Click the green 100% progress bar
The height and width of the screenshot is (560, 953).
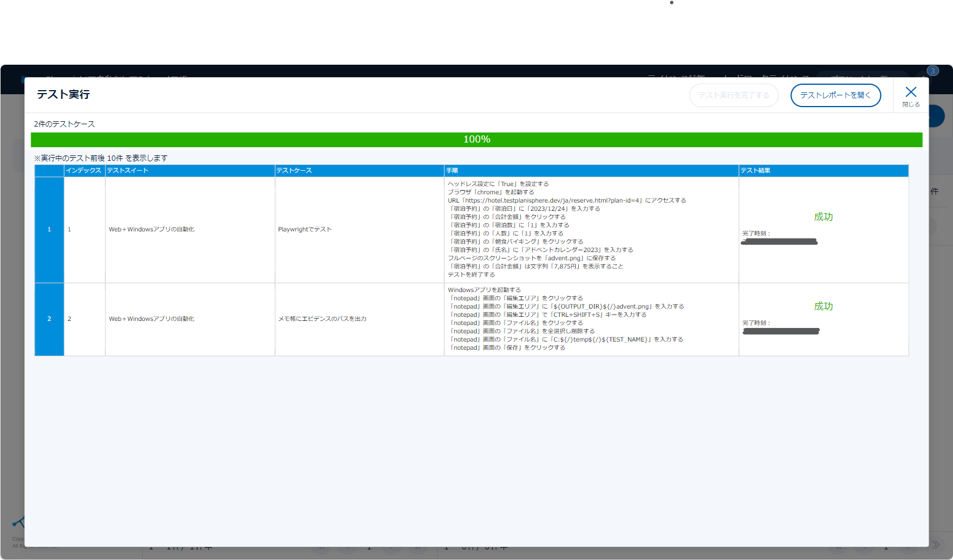pos(476,140)
